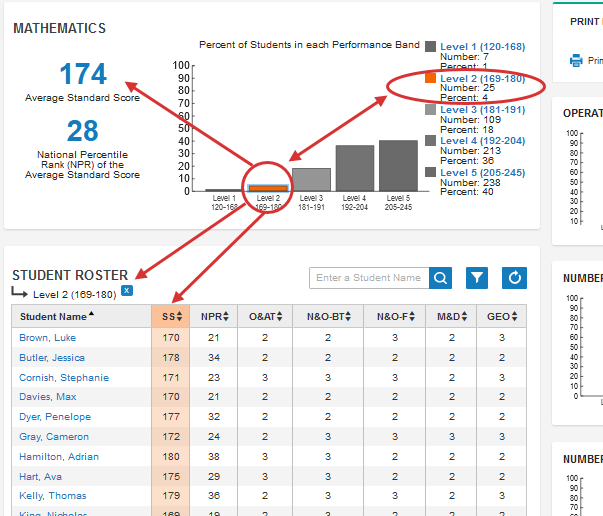Viewport: 603px width, 516px height.
Task: Open student Hart, Ava
Action: 40,476
